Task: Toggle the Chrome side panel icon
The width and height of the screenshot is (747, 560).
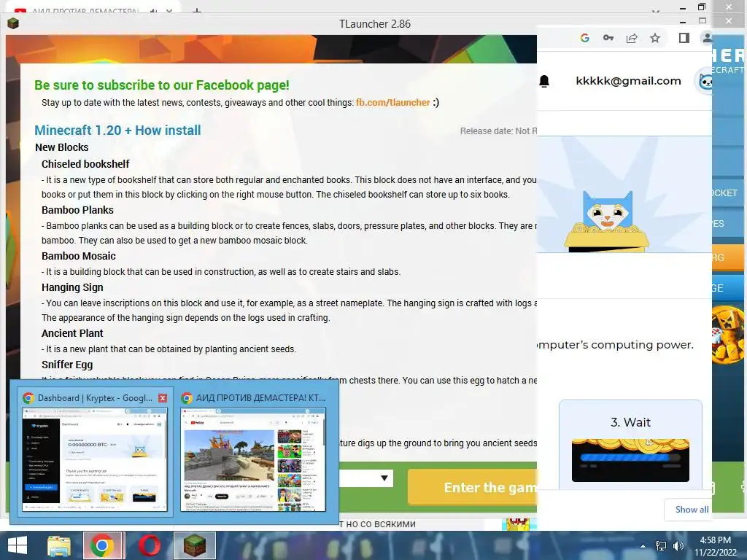Action: coord(684,38)
